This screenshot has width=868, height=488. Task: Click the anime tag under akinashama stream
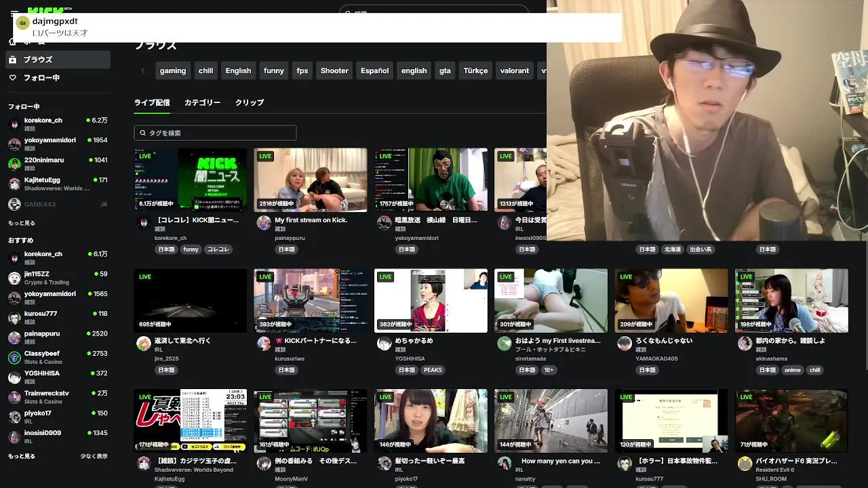click(x=793, y=370)
